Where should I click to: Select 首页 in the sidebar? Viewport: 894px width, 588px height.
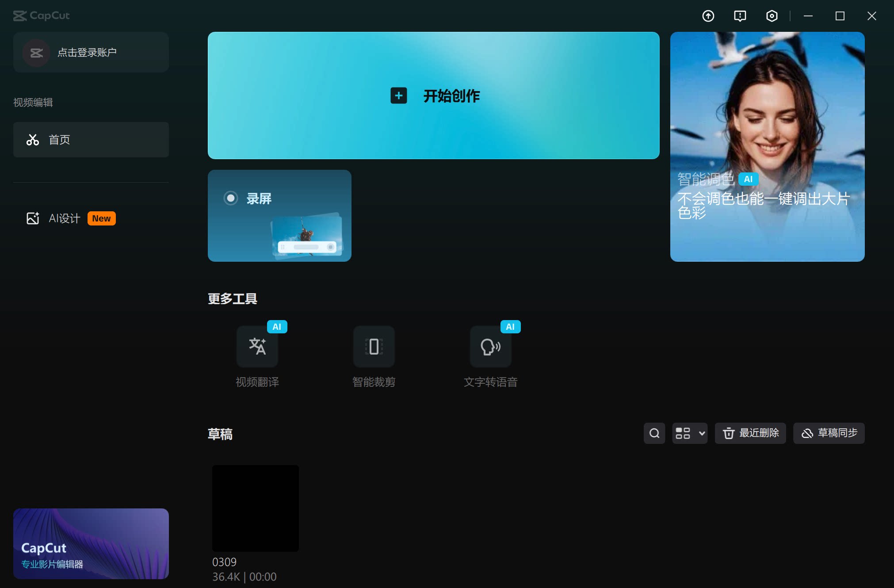click(x=91, y=140)
